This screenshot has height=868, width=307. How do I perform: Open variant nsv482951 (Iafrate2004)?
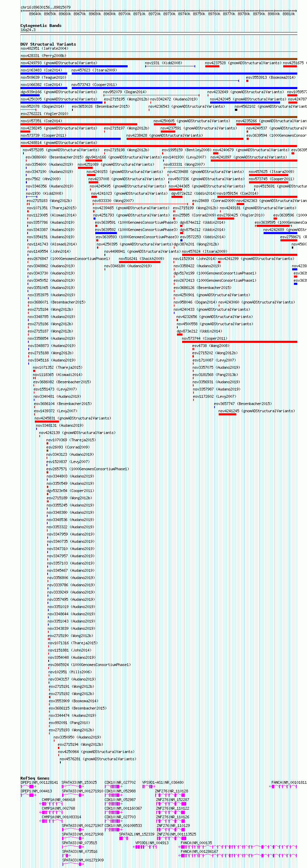(44, 48)
